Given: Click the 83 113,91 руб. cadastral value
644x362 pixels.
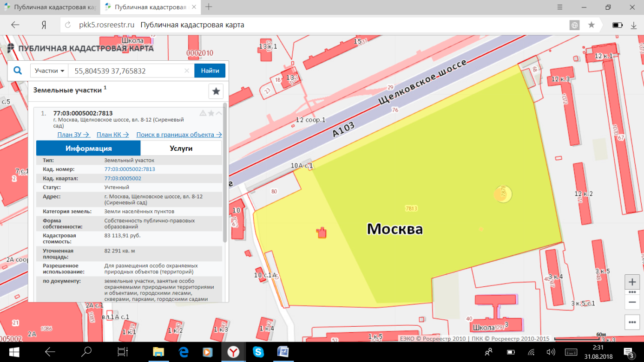Looking at the screenshot, I should [x=123, y=235].
